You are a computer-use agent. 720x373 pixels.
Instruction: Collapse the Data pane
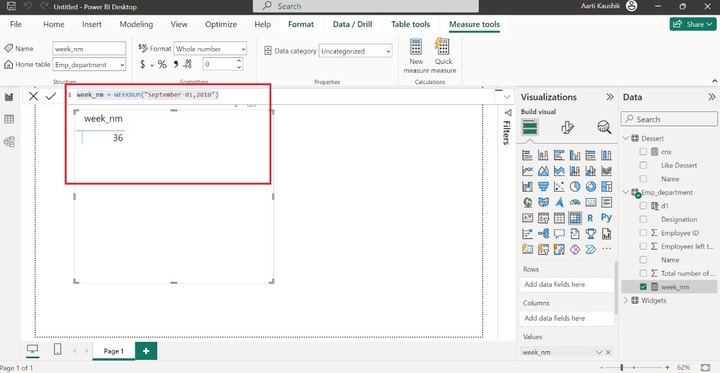coord(711,97)
